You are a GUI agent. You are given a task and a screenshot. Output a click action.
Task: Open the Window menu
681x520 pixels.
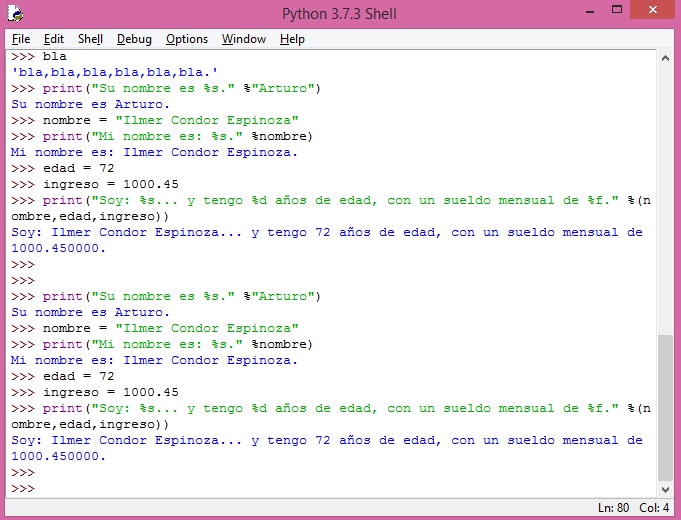pos(244,39)
